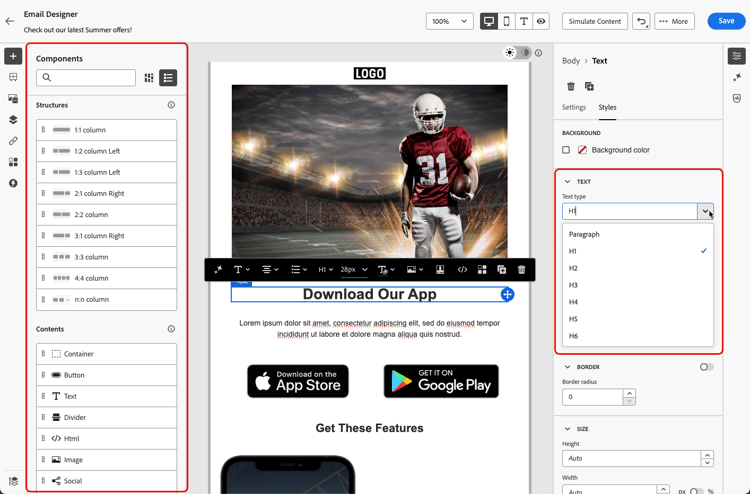750x494 pixels.
Task: Click Simulate Content button
Action: tap(595, 21)
